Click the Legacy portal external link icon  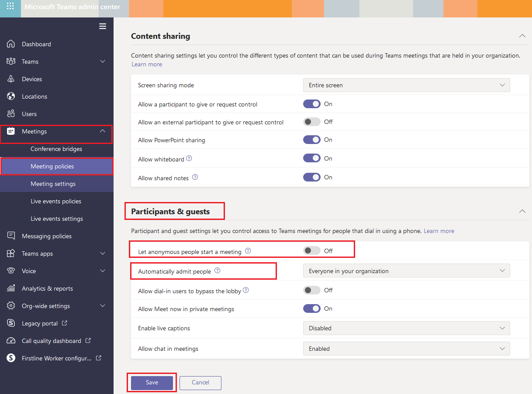click(x=65, y=323)
